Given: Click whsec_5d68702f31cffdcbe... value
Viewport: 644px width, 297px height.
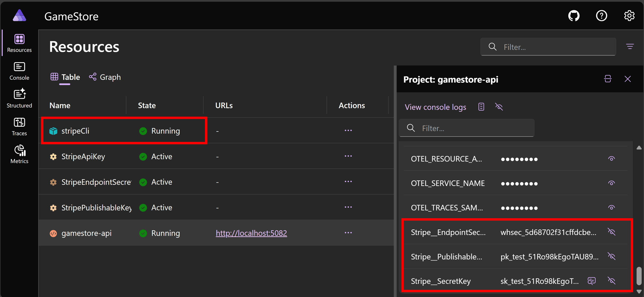Looking at the screenshot, I should click(x=548, y=232).
